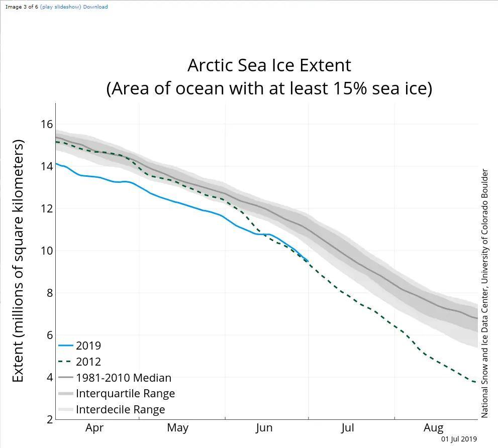This screenshot has height=448, width=498.
Task: Click the 01 Jul 2019 date stamp
Action: [x=459, y=439]
